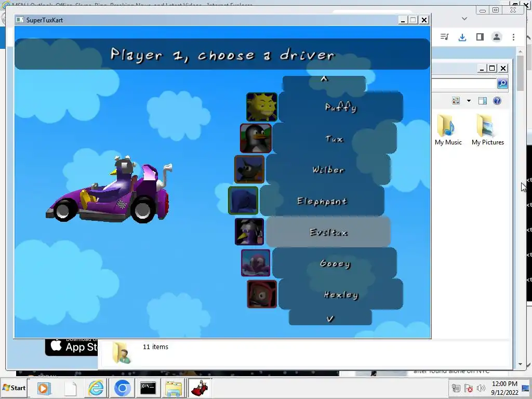Choose the Tux driver button
Viewport: 532px width, 399px height.
[x=334, y=138]
